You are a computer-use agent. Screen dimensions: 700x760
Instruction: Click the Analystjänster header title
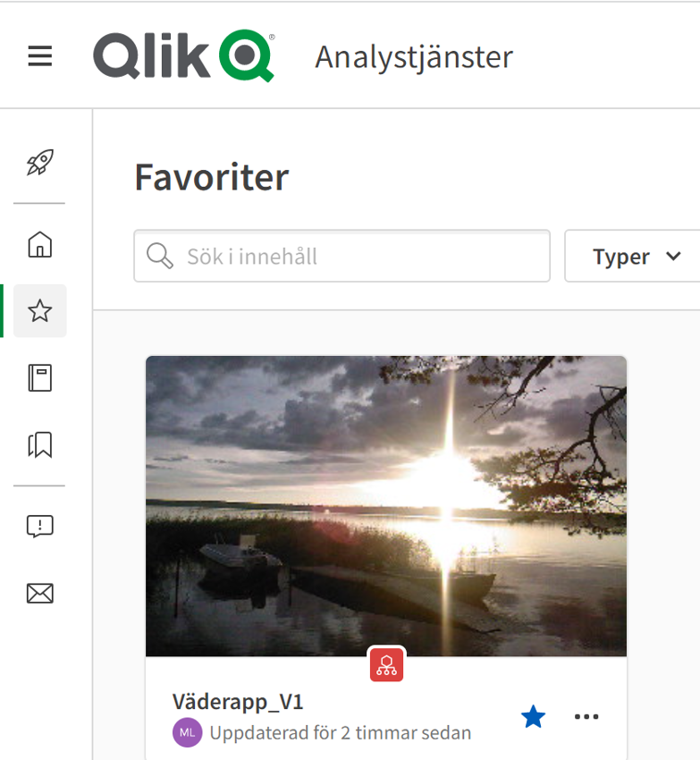click(414, 57)
